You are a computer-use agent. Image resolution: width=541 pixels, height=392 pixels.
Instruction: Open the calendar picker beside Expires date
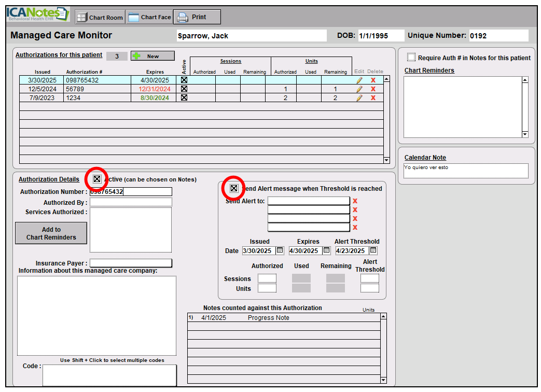coord(326,250)
